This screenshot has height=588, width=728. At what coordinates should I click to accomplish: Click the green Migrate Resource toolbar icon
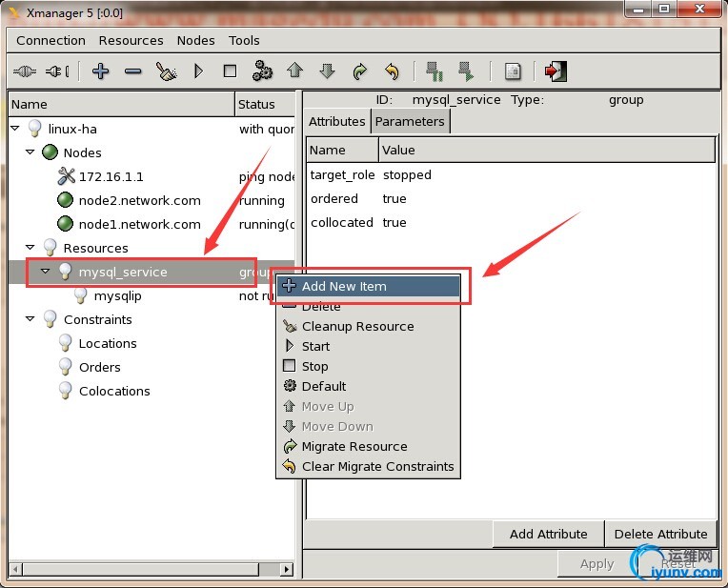[360, 71]
